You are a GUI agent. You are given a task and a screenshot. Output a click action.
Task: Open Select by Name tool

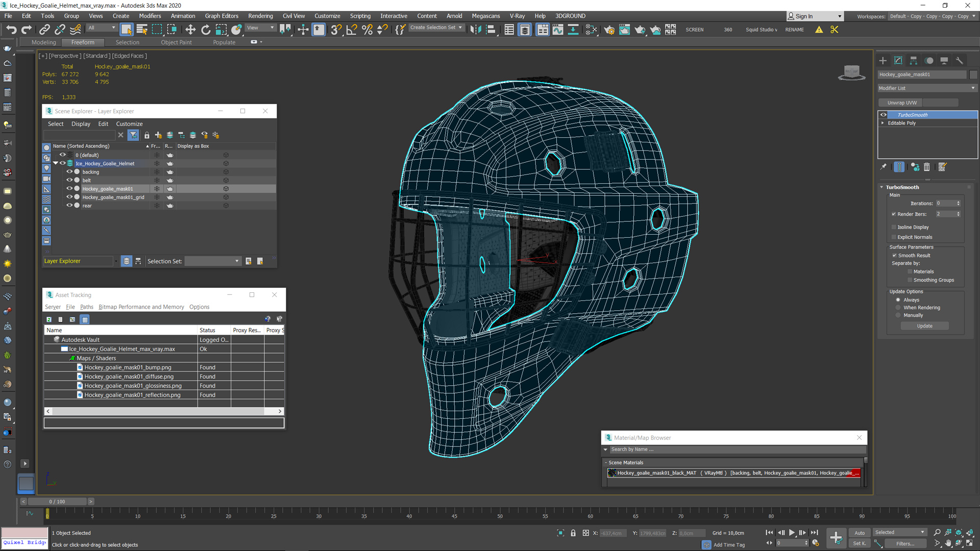142,30
